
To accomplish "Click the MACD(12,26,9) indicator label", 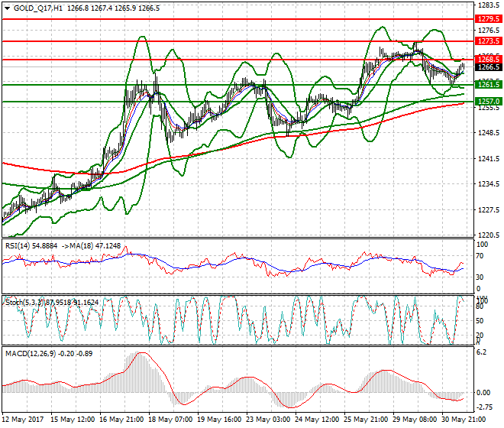I will 31,354.
